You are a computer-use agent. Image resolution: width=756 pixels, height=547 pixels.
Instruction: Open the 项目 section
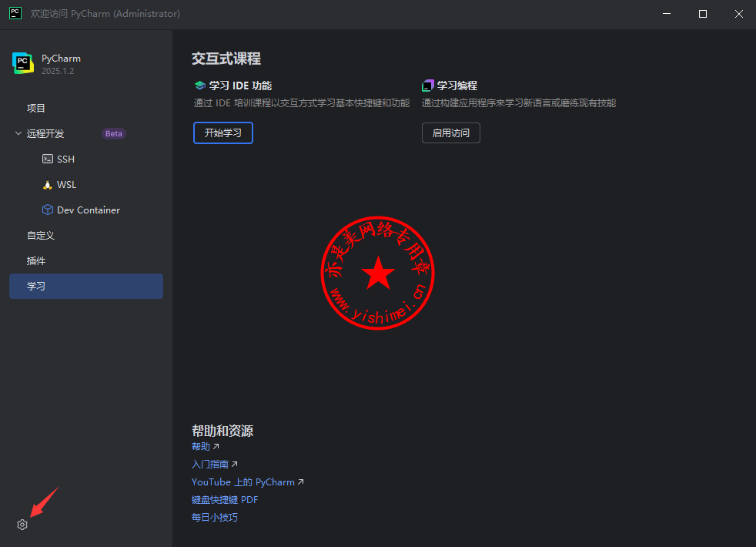35,108
